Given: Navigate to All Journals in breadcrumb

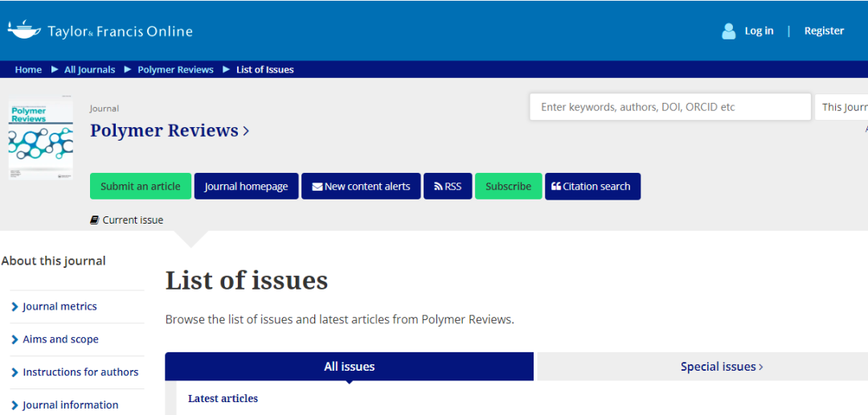Looking at the screenshot, I should tap(89, 70).
